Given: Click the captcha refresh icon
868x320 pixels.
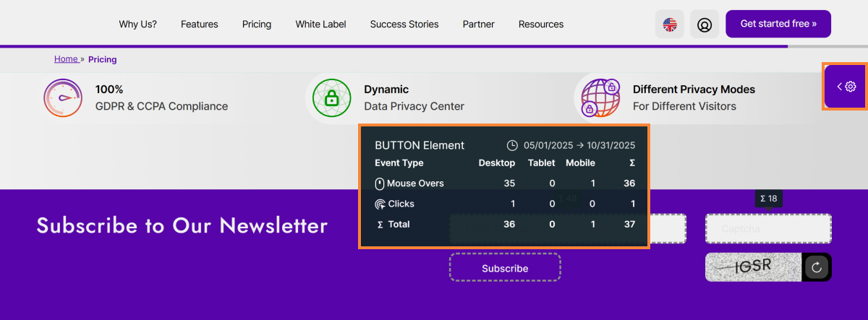Looking at the screenshot, I should coord(817,267).
